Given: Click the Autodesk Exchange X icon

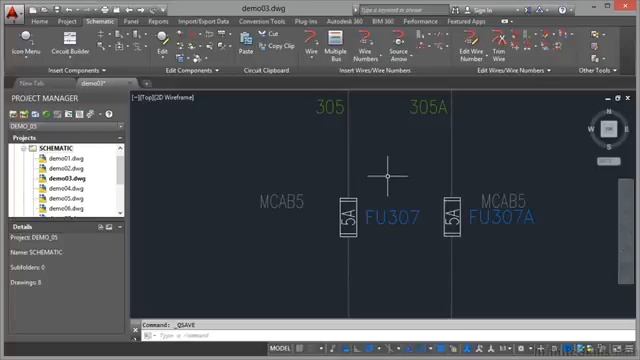Looking at the screenshot, I should (x=528, y=10).
